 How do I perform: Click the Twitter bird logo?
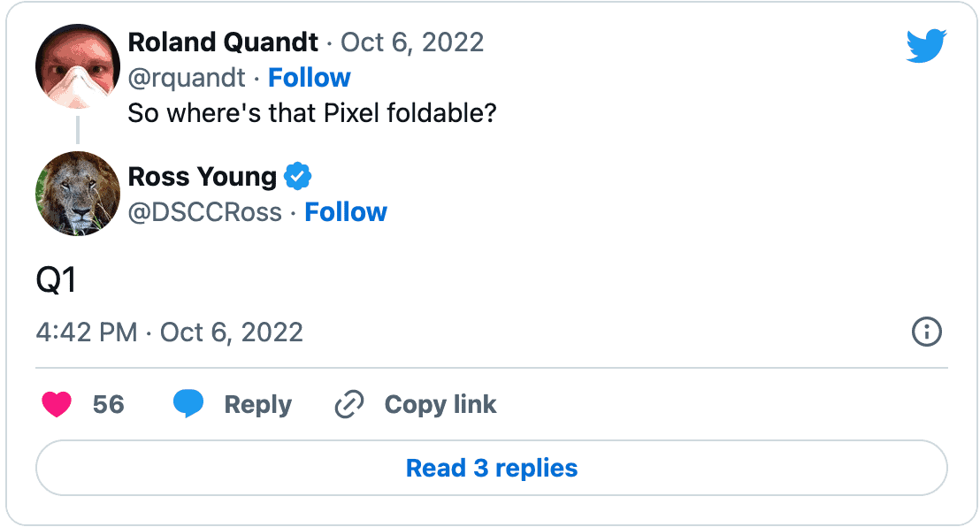(926, 46)
